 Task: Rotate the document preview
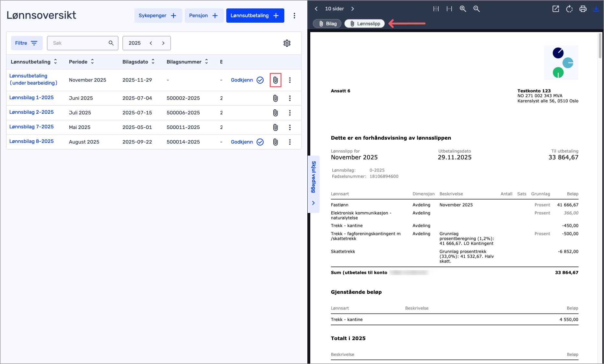pyautogui.click(x=569, y=9)
